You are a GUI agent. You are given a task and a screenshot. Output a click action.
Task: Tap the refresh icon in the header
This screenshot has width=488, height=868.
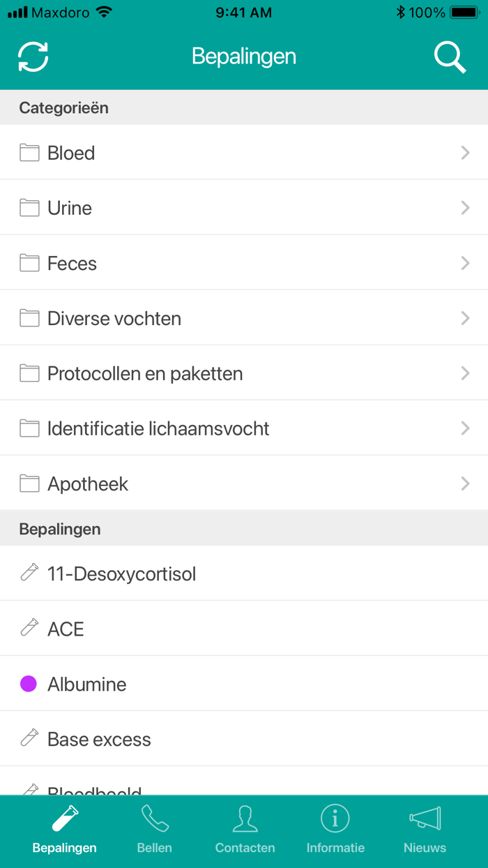(32, 57)
